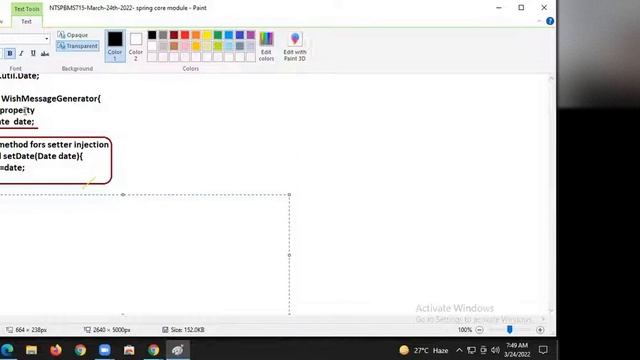Image resolution: width=640 pixels, height=360 pixels.
Task: Switch to the Text ribbon tab
Action: click(27, 22)
